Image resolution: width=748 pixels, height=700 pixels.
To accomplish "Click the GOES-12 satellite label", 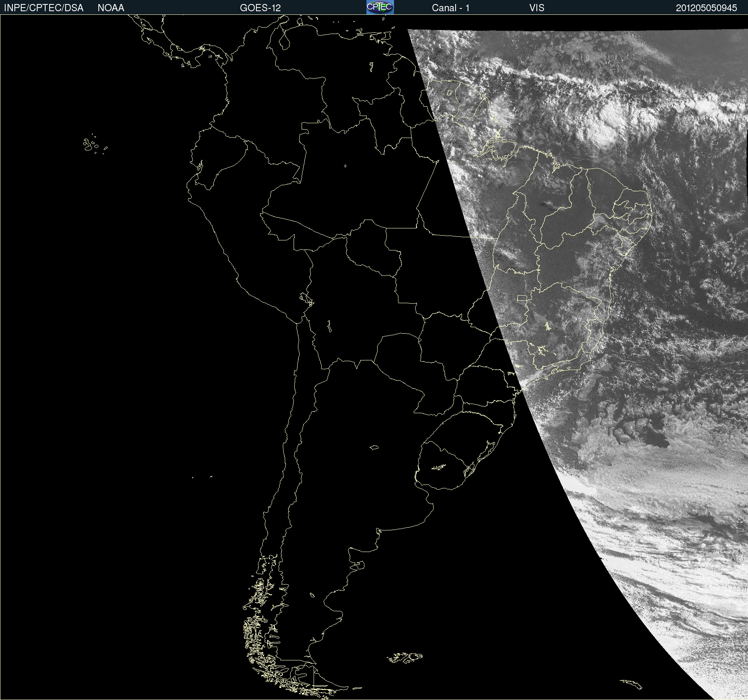I will pyautogui.click(x=260, y=8).
